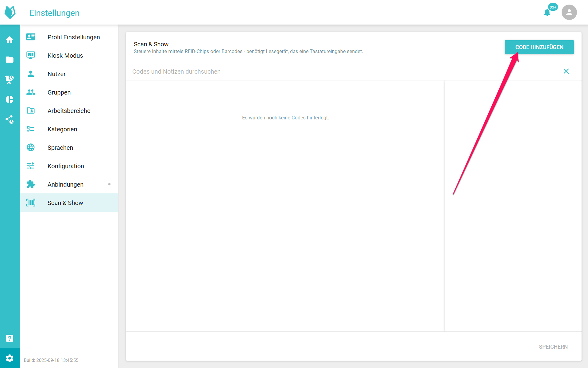Focus the Codes und Notizen search field

click(344, 72)
